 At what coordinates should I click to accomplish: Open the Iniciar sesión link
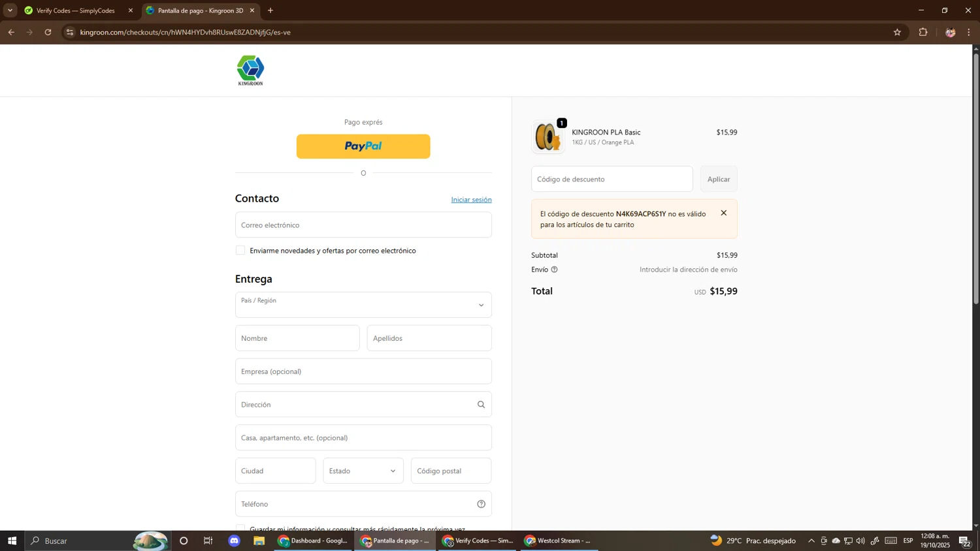click(471, 200)
